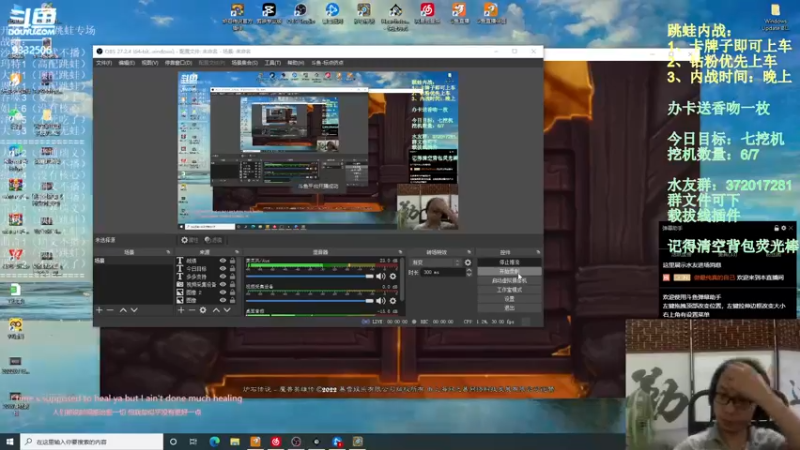Screen dimensions: 800x450
Task: Open the scene transition type dropdown
Action: tap(435, 262)
